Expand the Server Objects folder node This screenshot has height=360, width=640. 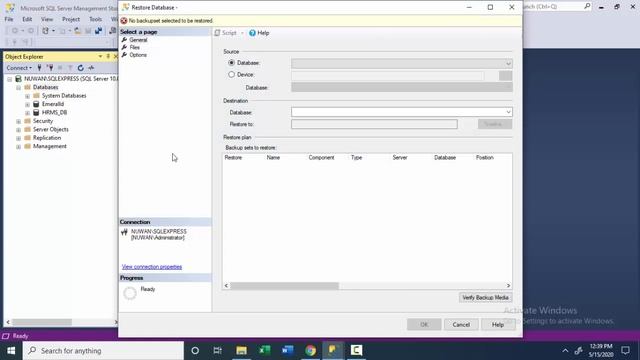point(18,130)
